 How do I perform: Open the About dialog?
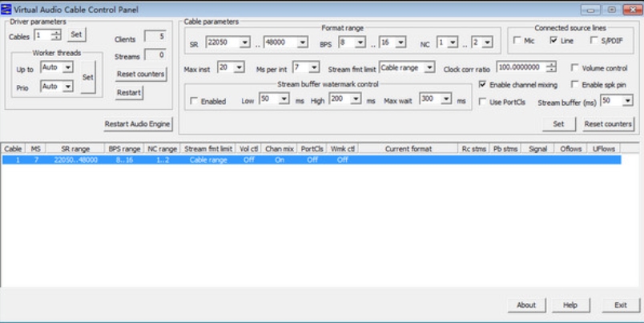pos(526,305)
